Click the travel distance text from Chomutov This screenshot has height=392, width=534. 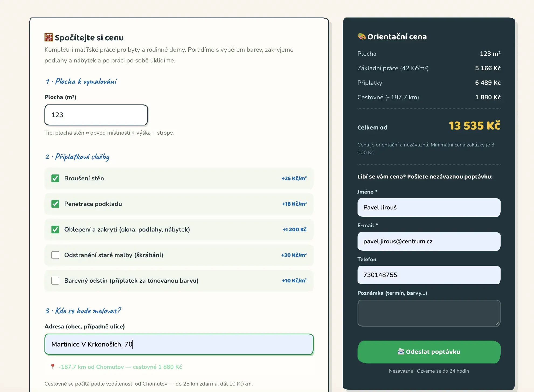(x=120, y=367)
